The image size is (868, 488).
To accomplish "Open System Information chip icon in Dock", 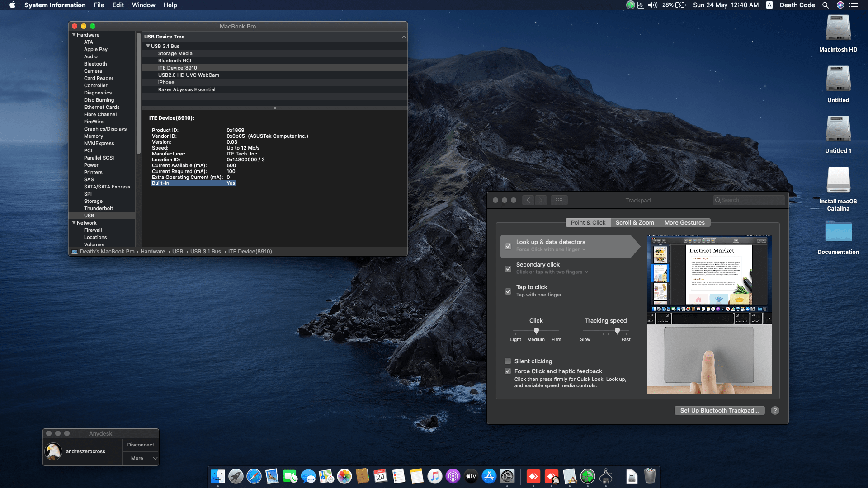I will tap(606, 476).
